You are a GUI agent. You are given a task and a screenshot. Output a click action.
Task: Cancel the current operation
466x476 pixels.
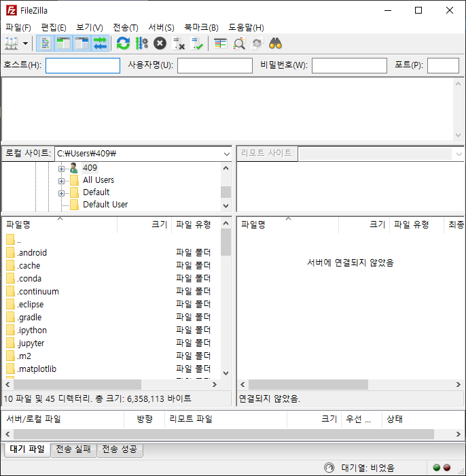[x=160, y=44]
